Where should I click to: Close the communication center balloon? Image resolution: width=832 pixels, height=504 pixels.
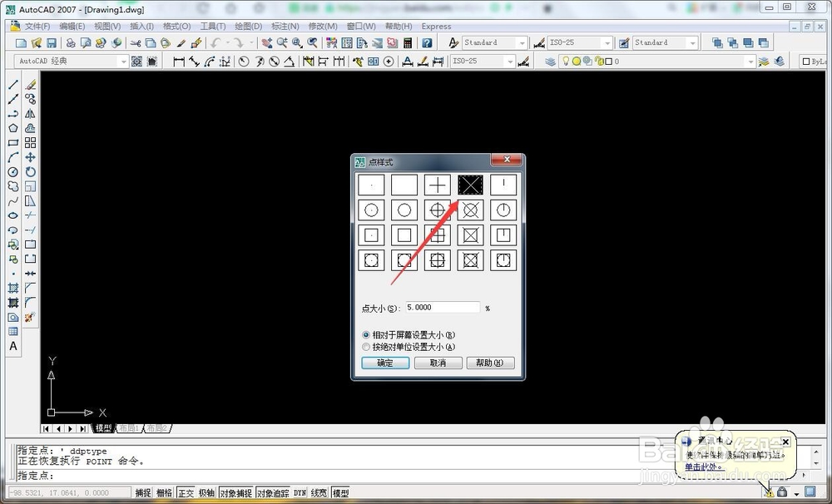pyautogui.click(x=786, y=442)
